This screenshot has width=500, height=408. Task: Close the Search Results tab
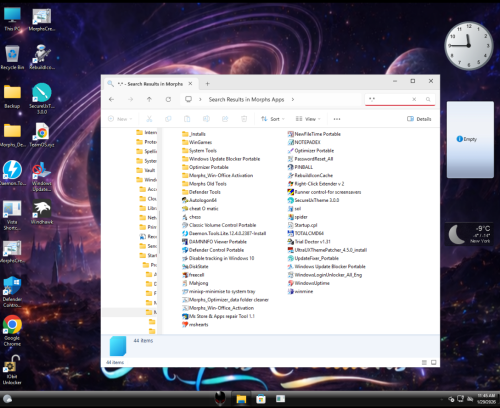[x=190, y=84]
